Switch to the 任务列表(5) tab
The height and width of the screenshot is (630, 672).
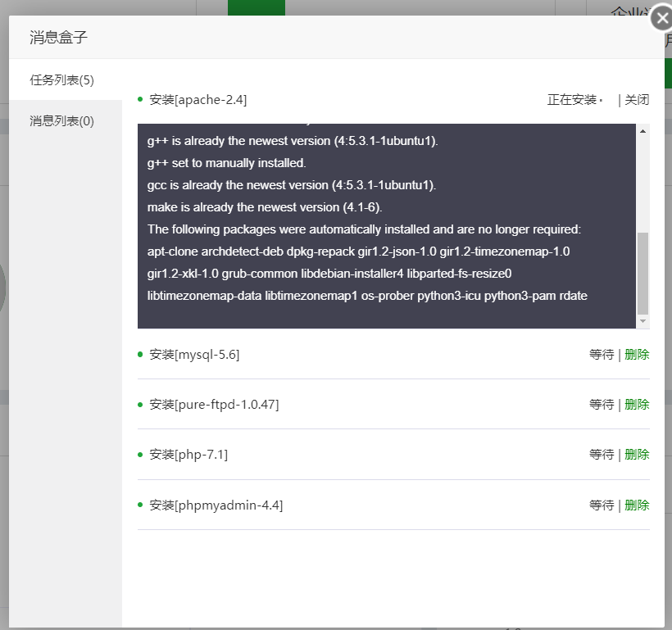pyautogui.click(x=62, y=79)
